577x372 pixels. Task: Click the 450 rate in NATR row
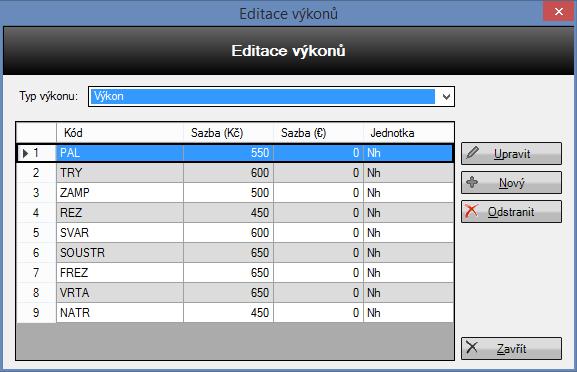[228, 313]
